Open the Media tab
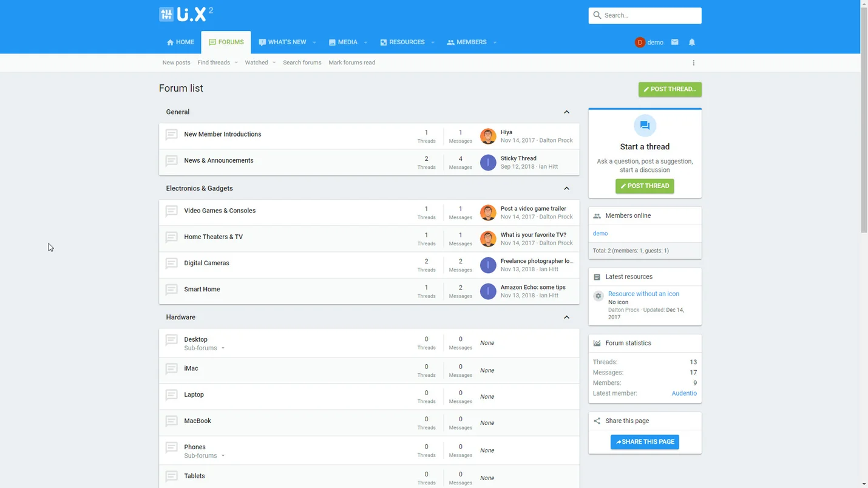868x488 pixels. [343, 42]
